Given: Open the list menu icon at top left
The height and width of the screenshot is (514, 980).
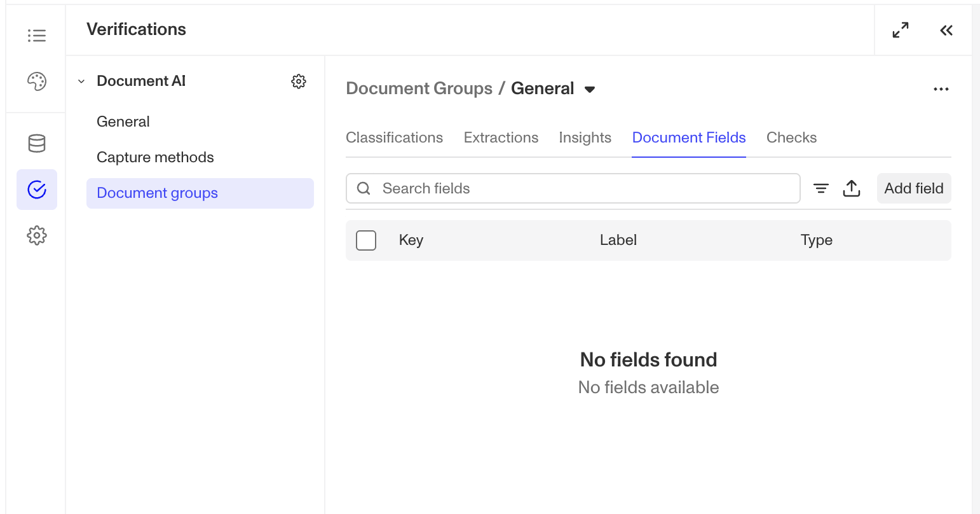Looking at the screenshot, I should [x=36, y=36].
